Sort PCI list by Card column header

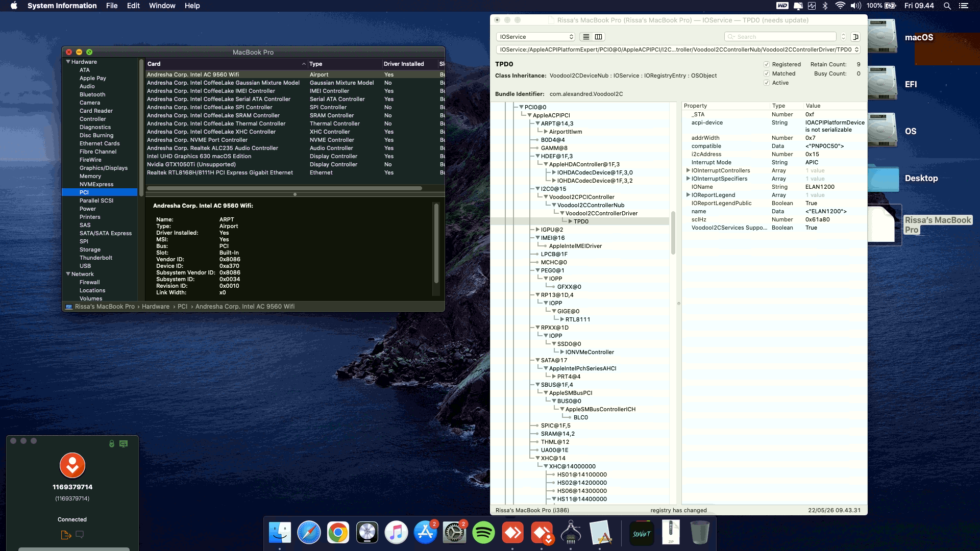[227, 64]
